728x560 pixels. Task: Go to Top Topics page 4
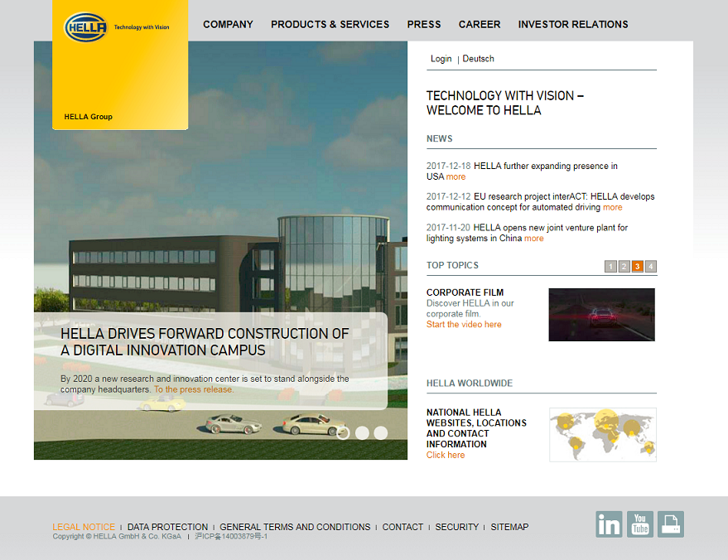(651, 266)
